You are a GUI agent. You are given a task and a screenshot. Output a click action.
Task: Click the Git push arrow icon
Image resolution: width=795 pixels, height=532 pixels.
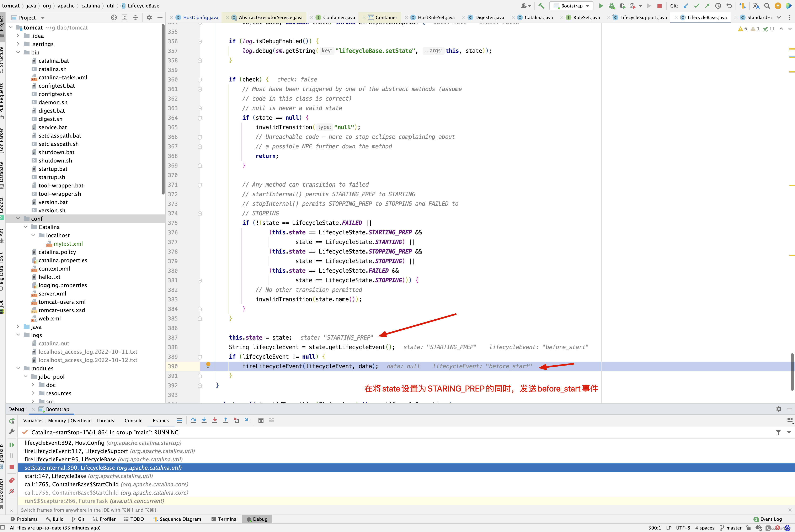click(707, 6)
